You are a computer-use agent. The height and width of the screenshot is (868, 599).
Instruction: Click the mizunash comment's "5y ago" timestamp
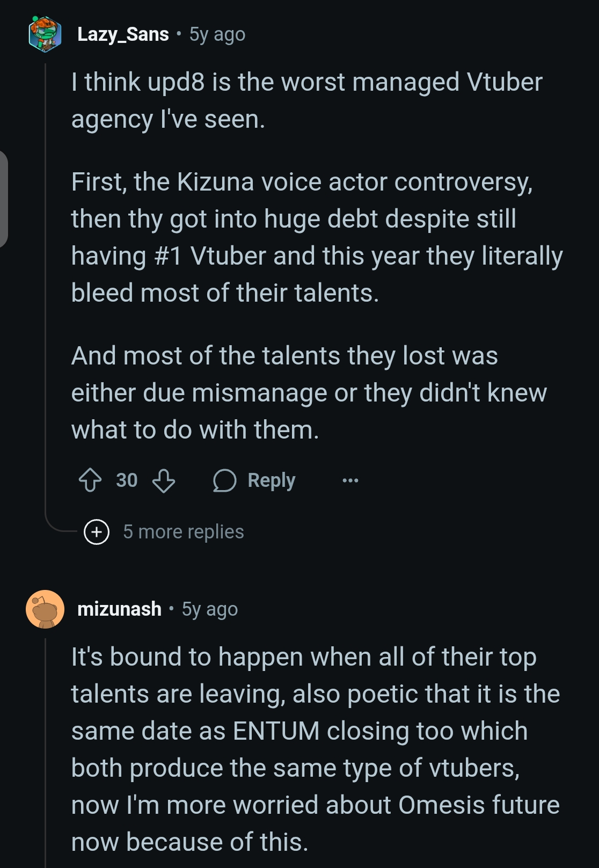pyautogui.click(x=210, y=609)
